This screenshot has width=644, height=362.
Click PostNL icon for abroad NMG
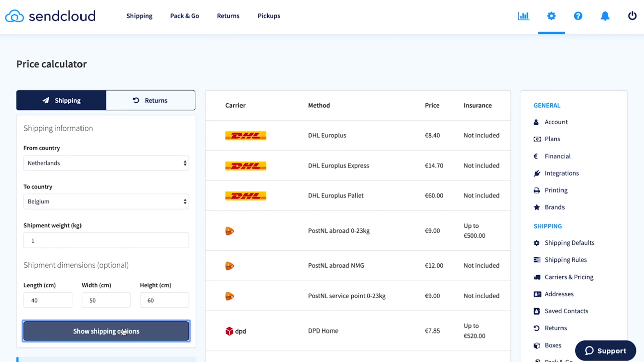(x=230, y=266)
